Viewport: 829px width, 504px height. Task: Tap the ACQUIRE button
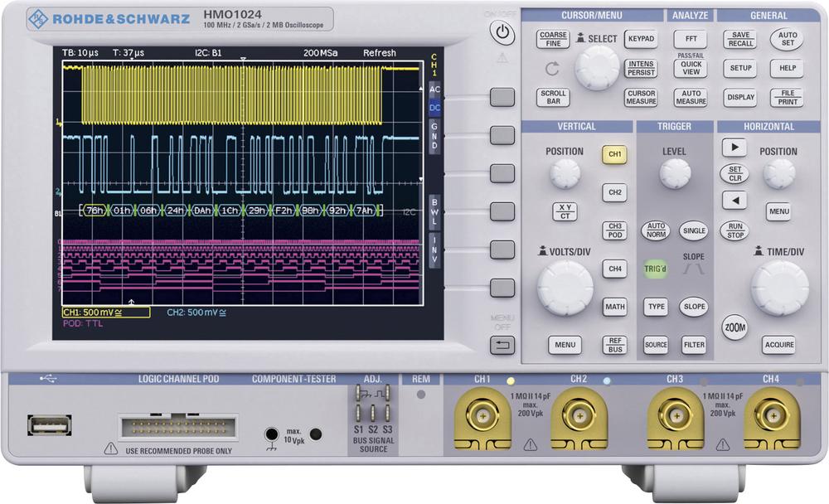coord(778,345)
